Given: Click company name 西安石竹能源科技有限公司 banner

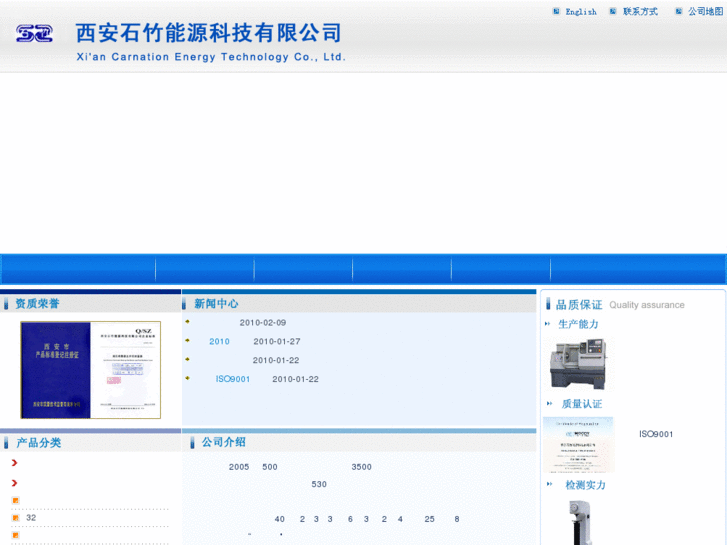Looking at the screenshot, I should (209, 33).
